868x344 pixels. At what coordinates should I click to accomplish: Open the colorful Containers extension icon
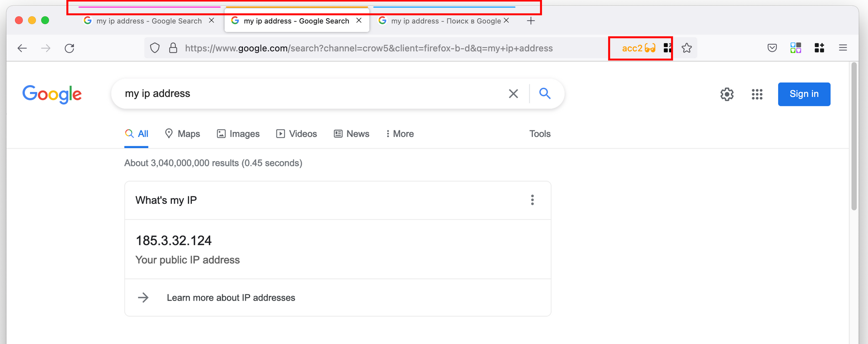pos(796,48)
